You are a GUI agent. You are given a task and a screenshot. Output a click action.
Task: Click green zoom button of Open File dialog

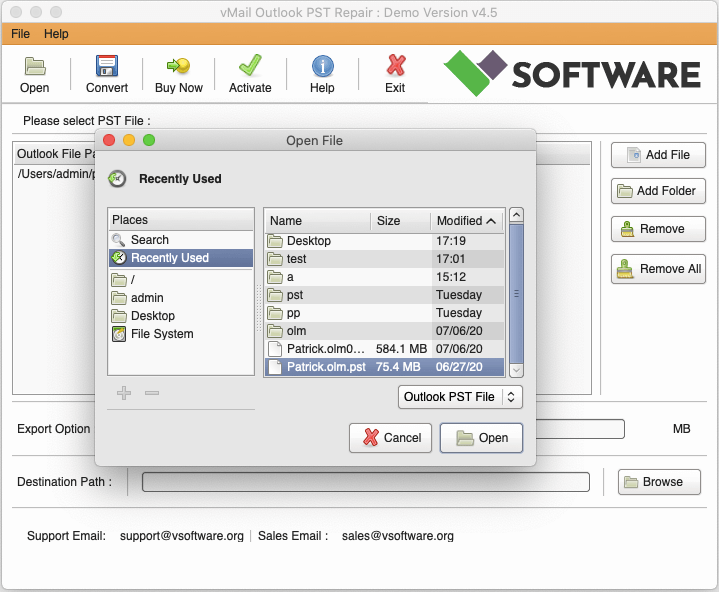tap(149, 140)
